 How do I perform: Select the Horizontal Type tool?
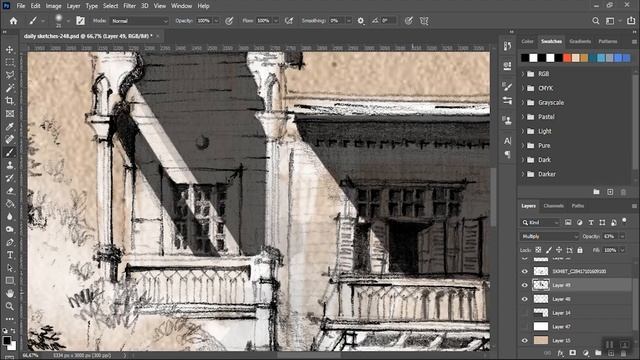click(x=10, y=255)
